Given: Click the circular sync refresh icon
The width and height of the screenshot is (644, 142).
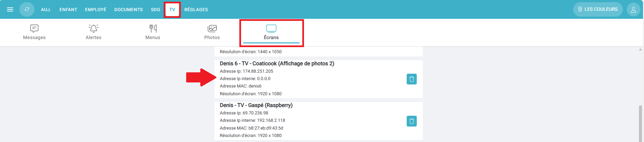Looking at the screenshot, I should pos(27,9).
